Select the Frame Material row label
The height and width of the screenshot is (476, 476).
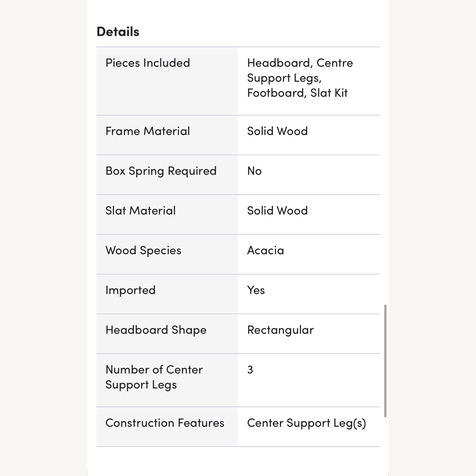(148, 131)
